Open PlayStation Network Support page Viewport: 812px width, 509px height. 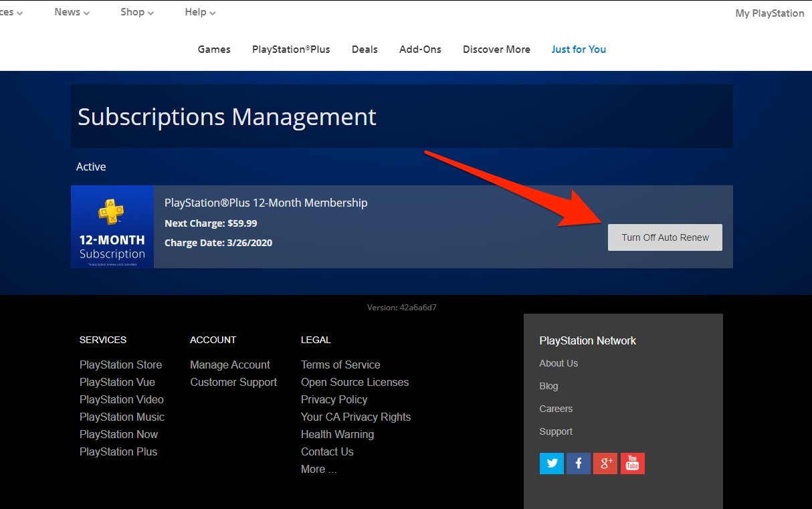556,431
